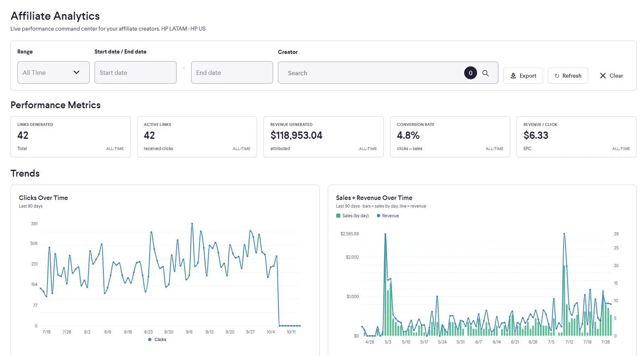Select the Active Links metric value 42
The image size is (644, 356).
point(149,136)
